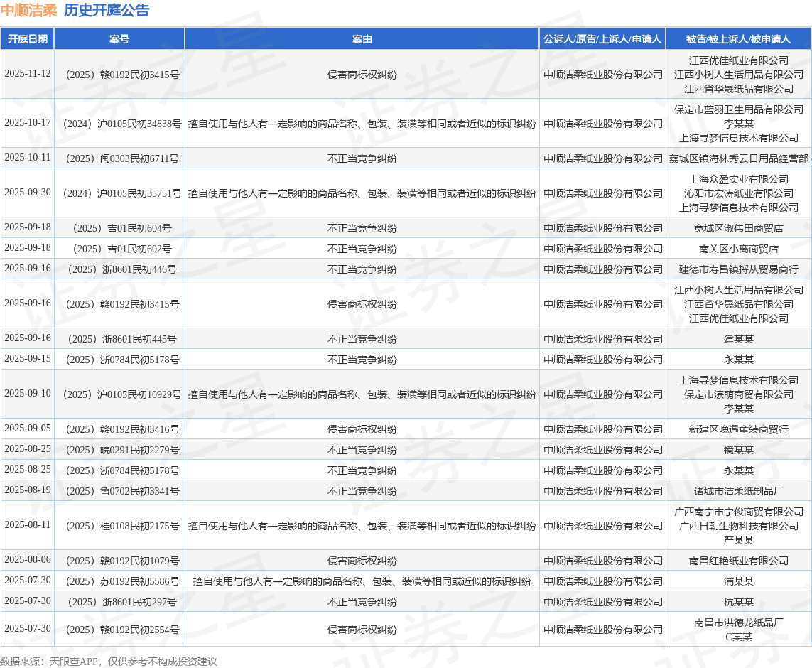
Task: Click defendant 镜某某
Action: 738,450
